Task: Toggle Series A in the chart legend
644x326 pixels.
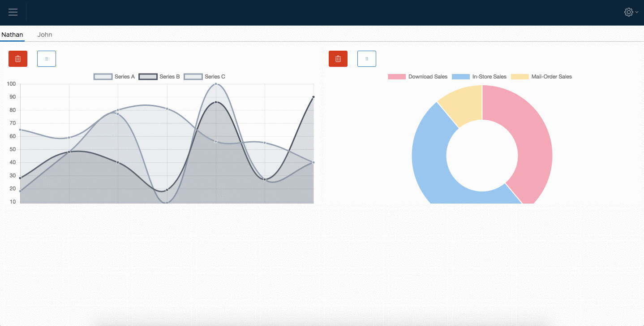Action: pos(114,77)
